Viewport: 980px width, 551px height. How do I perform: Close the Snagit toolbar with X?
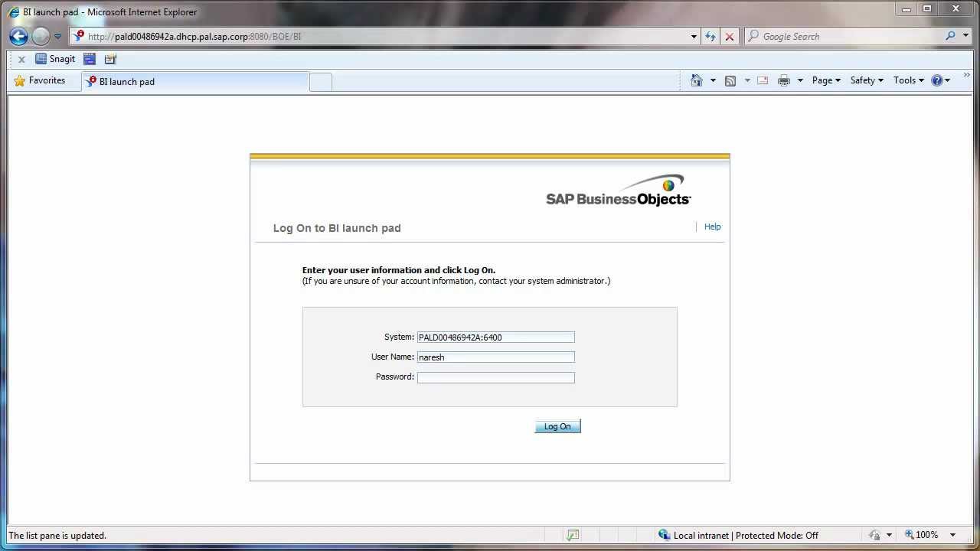21,60
